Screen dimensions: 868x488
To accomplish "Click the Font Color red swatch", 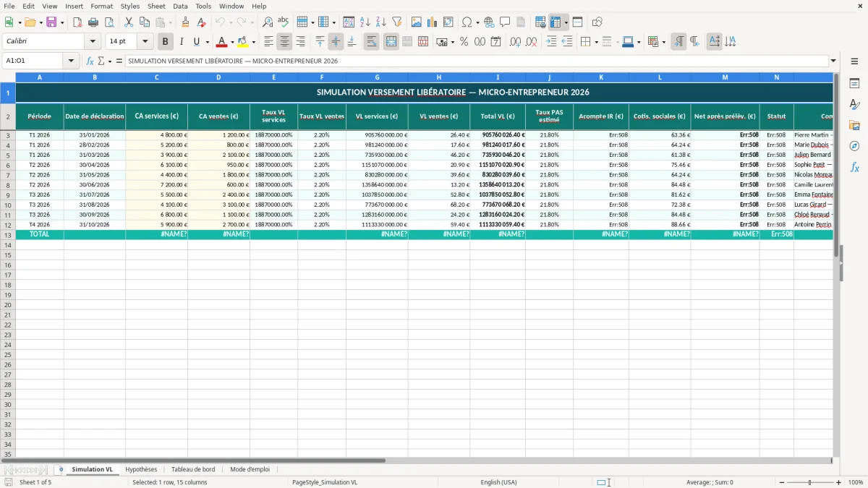I will 222,42.
